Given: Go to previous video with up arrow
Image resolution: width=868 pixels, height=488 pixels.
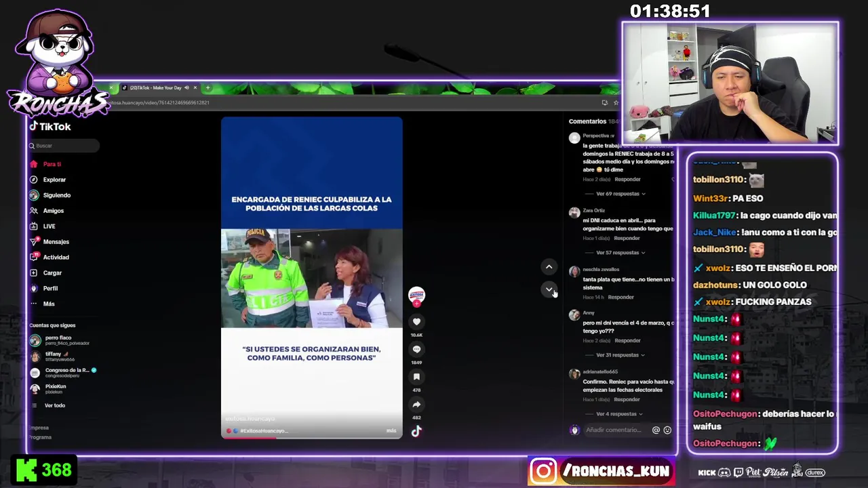Looking at the screenshot, I should (549, 267).
